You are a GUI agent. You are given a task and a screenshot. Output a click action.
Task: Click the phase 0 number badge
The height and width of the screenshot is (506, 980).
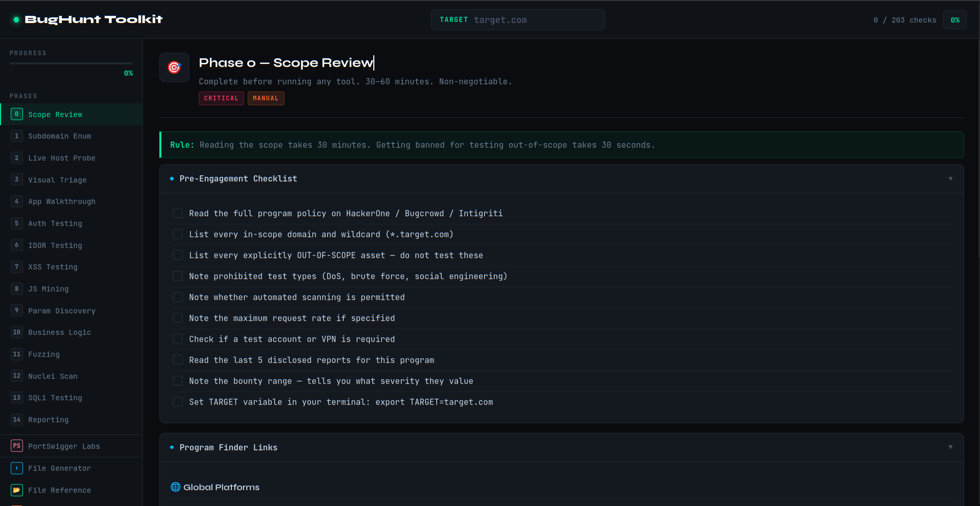17,114
